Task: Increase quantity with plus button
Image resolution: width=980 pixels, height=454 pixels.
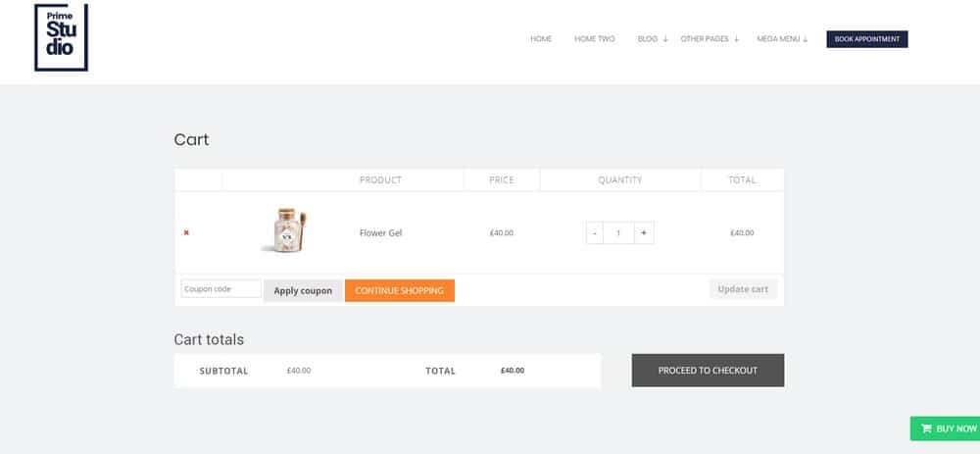Action: tap(644, 233)
